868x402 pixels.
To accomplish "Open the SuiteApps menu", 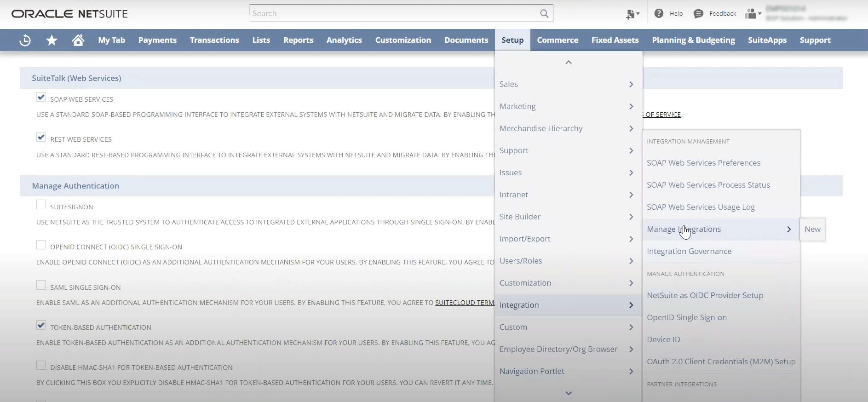I will (767, 40).
